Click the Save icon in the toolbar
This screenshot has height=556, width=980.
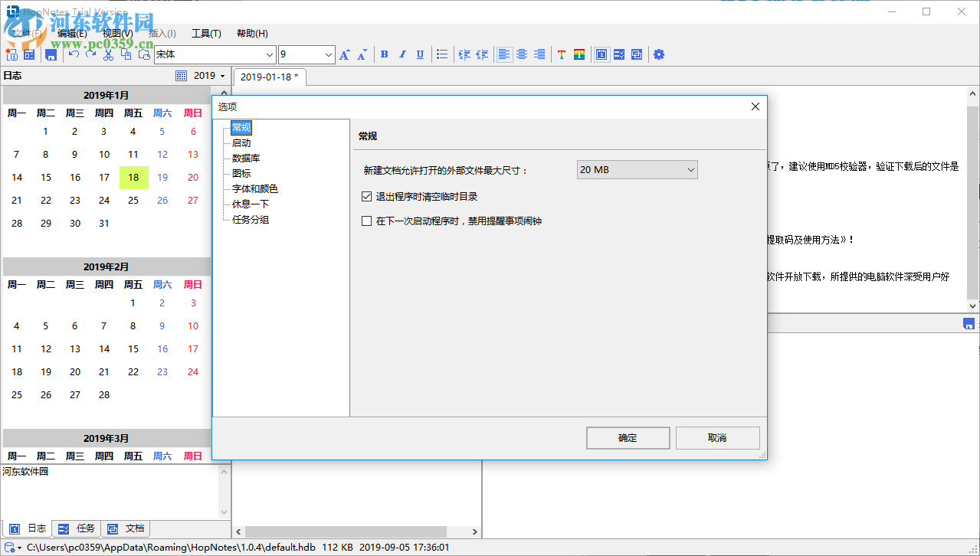[x=49, y=54]
